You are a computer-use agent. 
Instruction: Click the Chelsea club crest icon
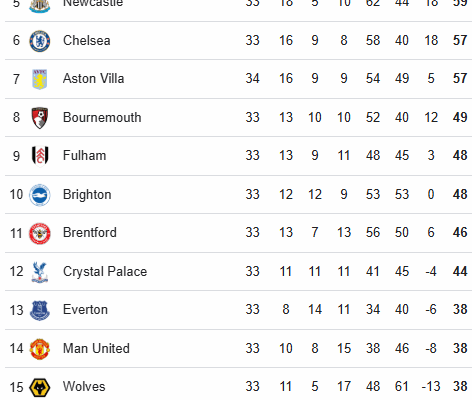tap(40, 41)
